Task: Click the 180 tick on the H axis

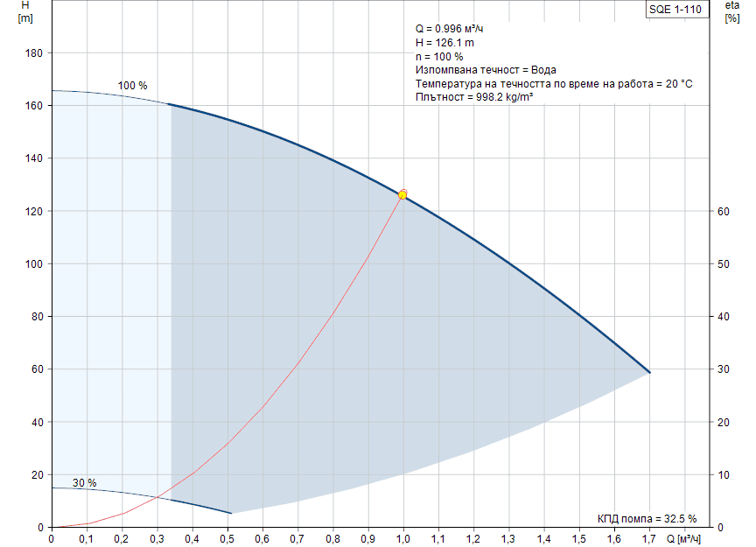Action: [33, 53]
